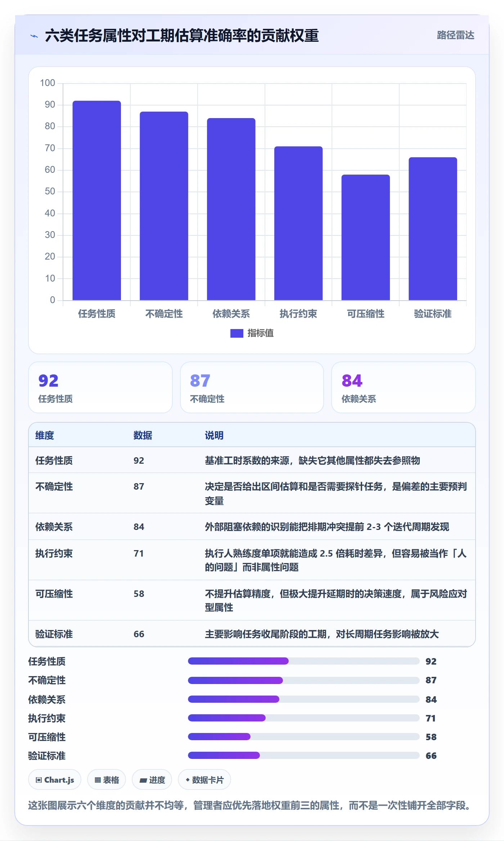Click the 66 value beside the 验证标准 progress bar

point(431,756)
